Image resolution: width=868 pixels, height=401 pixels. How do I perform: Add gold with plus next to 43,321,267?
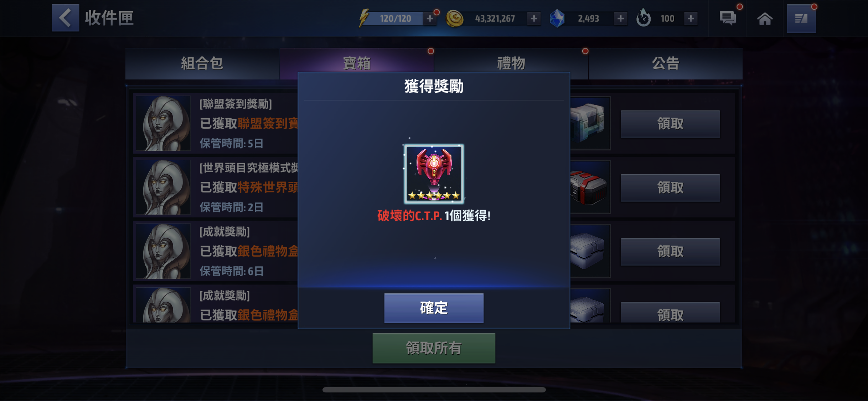534,19
